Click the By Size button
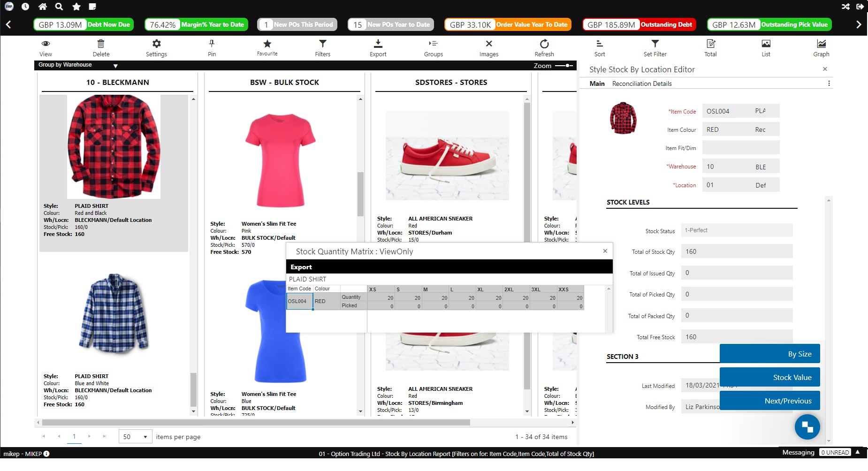Screen dimensions: 868x471 (x=769, y=354)
